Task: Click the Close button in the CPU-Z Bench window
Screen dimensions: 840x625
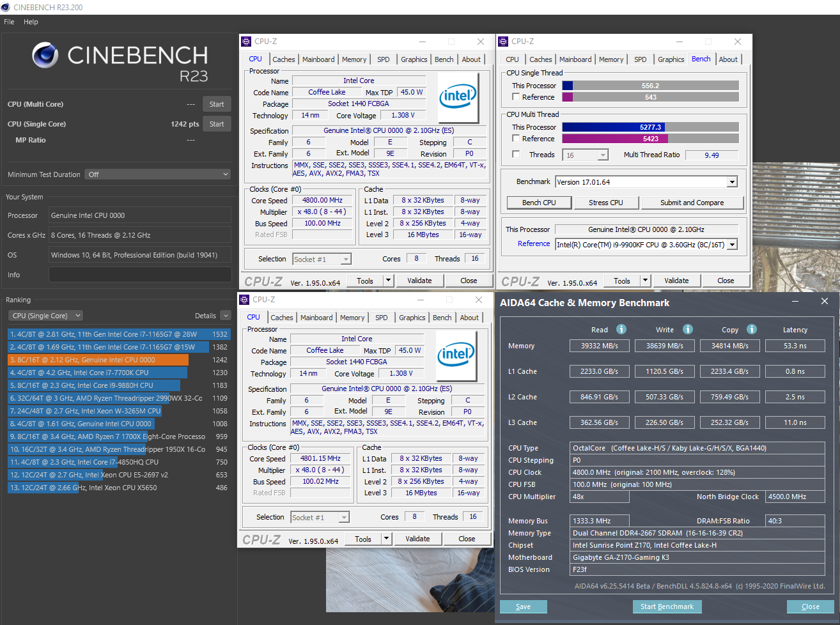Action: coord(726,281)
